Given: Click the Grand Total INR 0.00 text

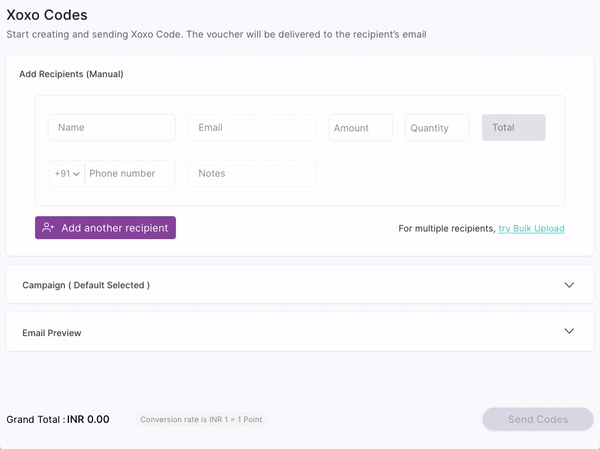Looking at the screenshot, I should point(58,420).
